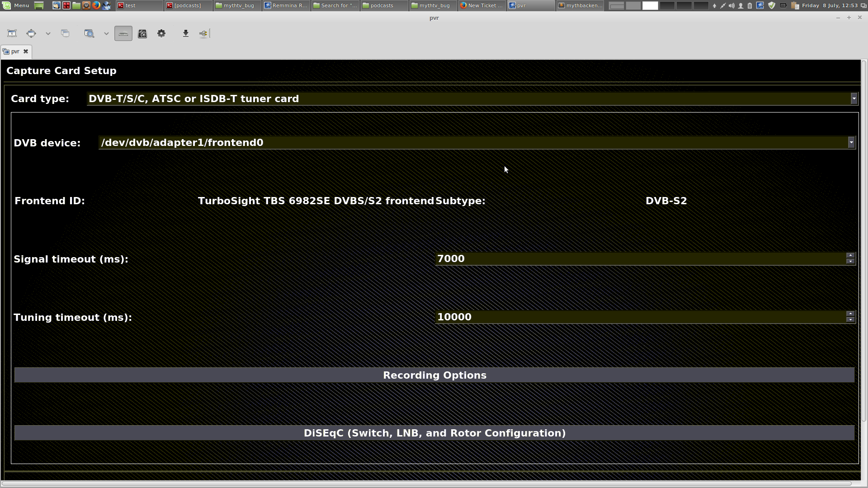Click the switch tab pages icon
The height and width of the screenshot is (488, 868).
(x=65, y=33)
